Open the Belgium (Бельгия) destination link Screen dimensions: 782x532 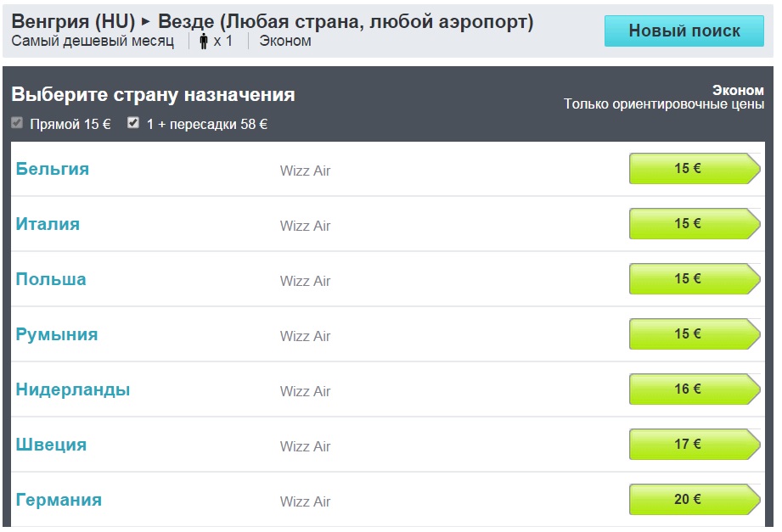click(53, 169)
